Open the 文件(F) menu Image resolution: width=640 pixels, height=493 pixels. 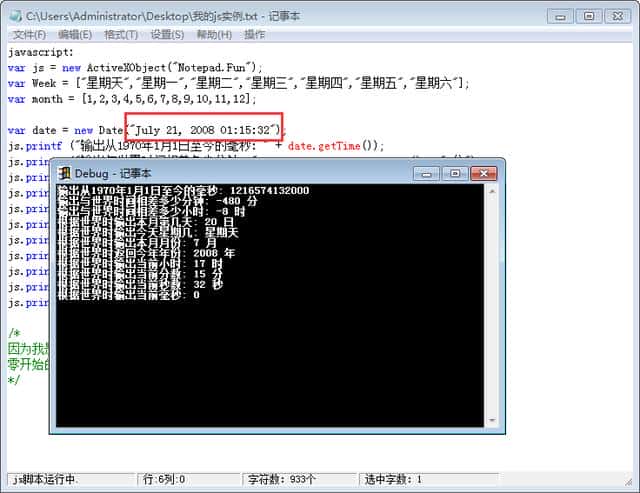click(29, 35)
